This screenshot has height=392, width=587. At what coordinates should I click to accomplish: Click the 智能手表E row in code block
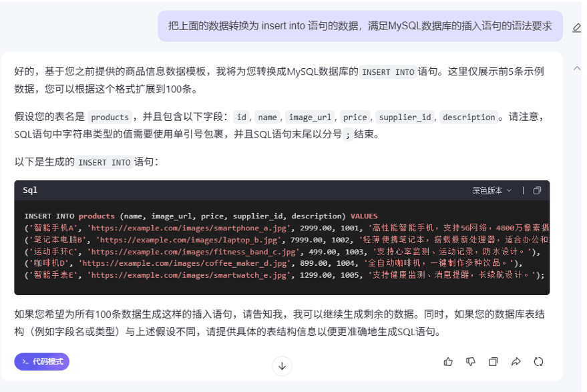(x=280, y=275)
